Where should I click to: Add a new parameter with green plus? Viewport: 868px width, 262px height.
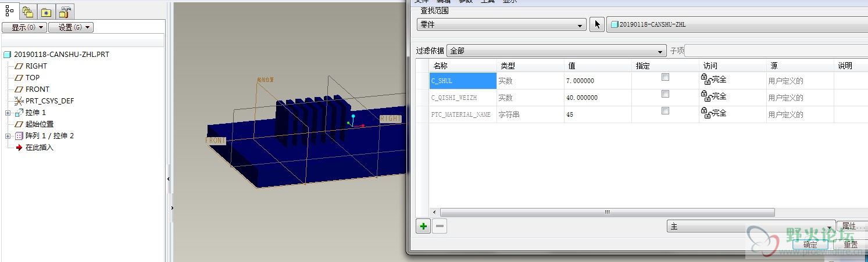point(423,227)
